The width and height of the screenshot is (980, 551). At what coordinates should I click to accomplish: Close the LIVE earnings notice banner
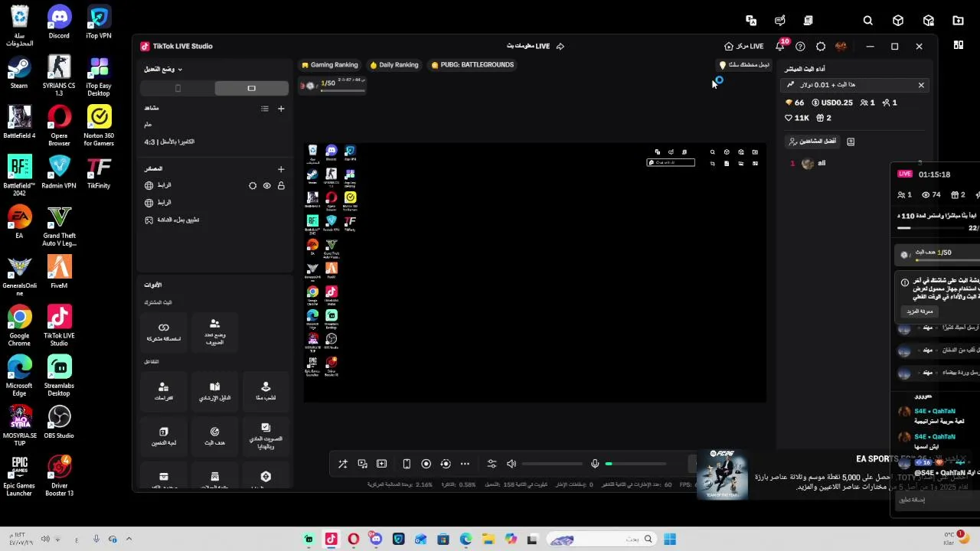(921, 85)
